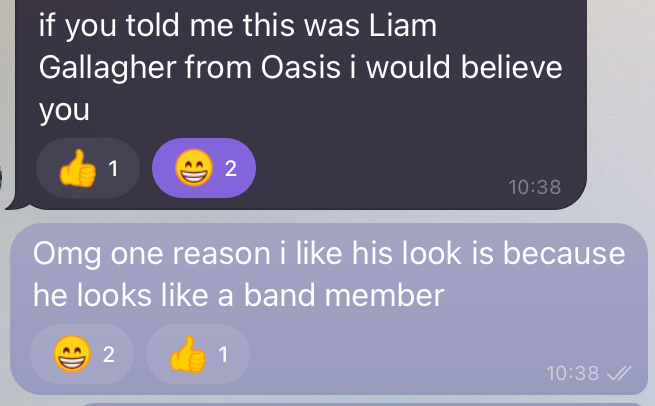Click the thumbs up emoji in dark bubble

coord(78,168)
